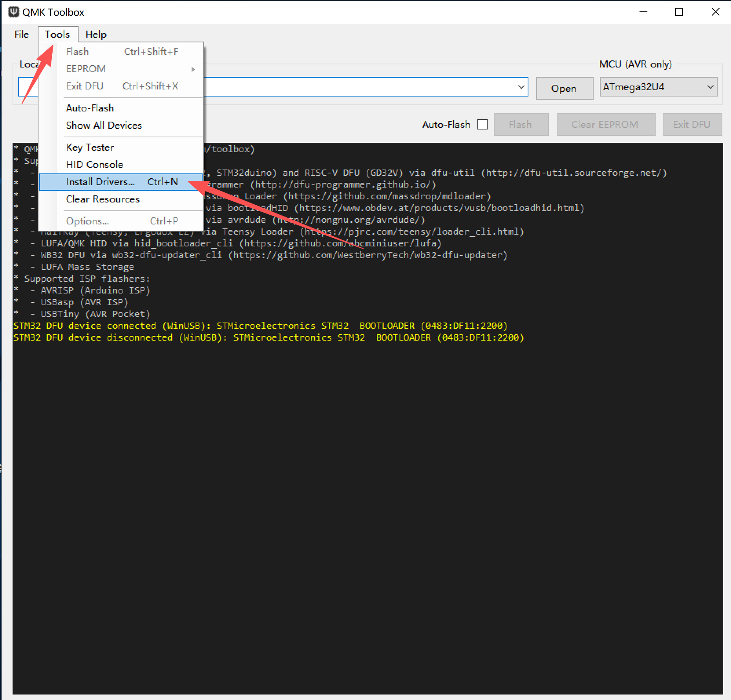Open HID Console from the menu
731x700 pixels.
tap(95, 165)
